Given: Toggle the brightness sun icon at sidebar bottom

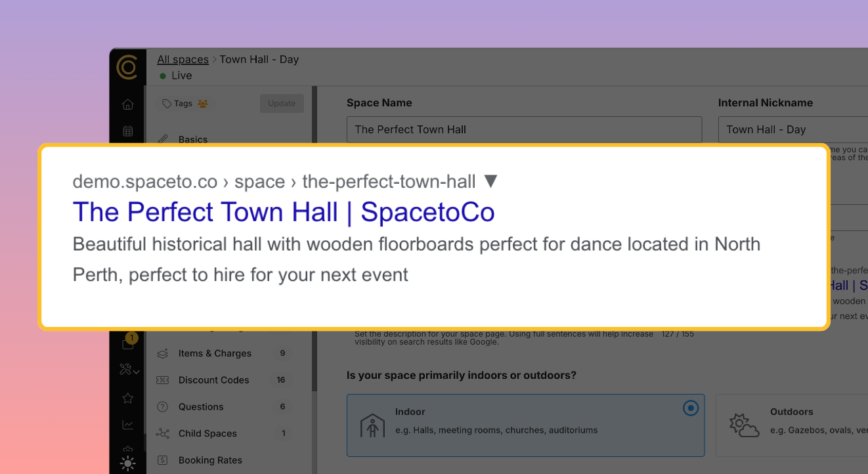Looking at the screenshot, I should pyautogui.click(x=127, y=463).
